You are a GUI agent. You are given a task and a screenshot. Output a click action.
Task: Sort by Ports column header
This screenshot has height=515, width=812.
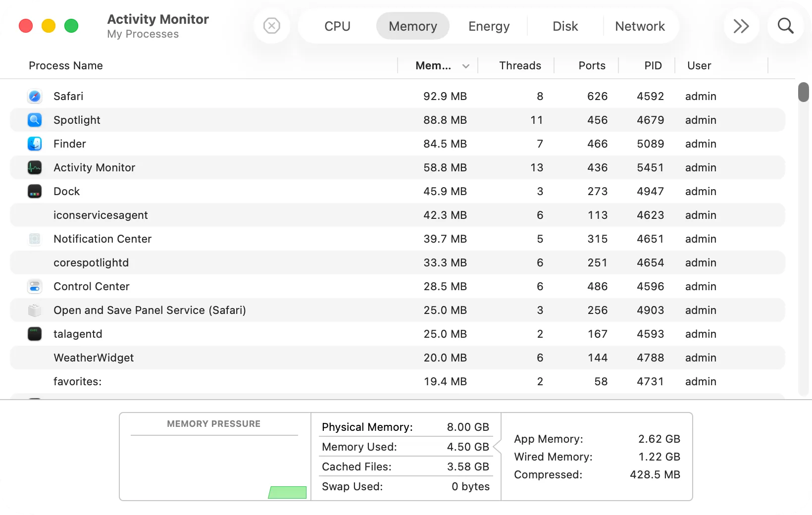tap(592, 65)
